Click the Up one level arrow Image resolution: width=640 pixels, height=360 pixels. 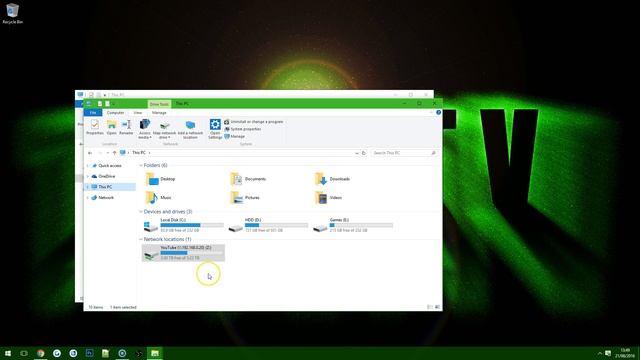114,153
